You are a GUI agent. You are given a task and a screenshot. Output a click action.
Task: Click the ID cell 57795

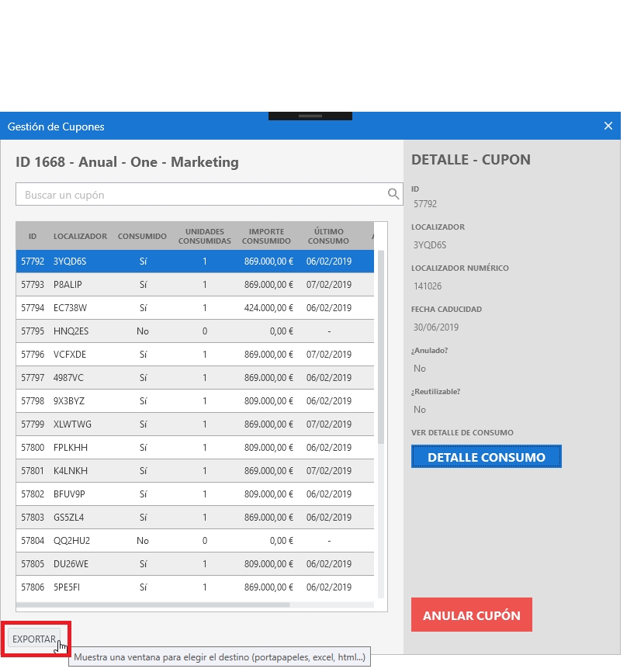coord(33,331)
